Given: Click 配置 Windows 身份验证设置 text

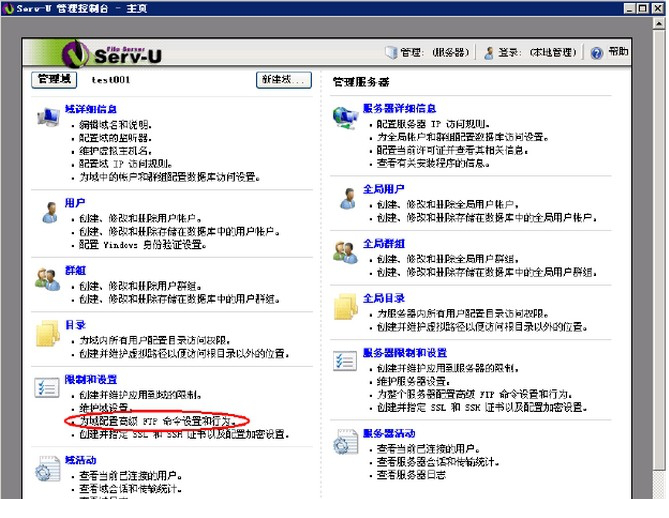Looking at the screenshot, I should [x=143, y=244].
